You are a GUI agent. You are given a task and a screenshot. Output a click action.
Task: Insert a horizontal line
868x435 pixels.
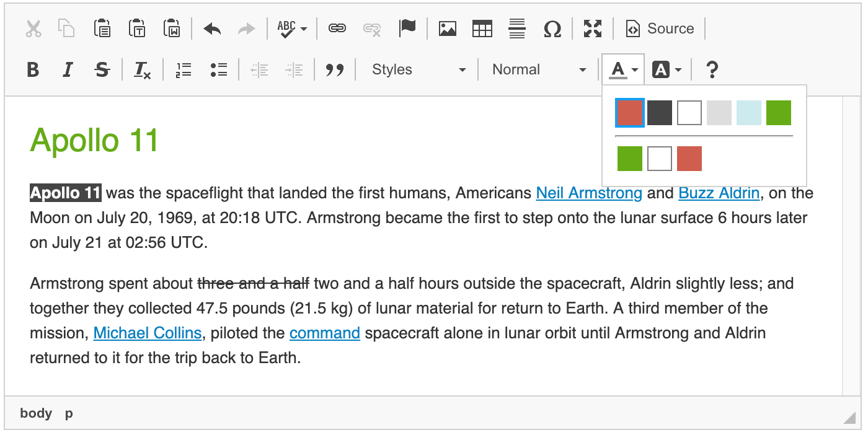(x=517, y=29)
